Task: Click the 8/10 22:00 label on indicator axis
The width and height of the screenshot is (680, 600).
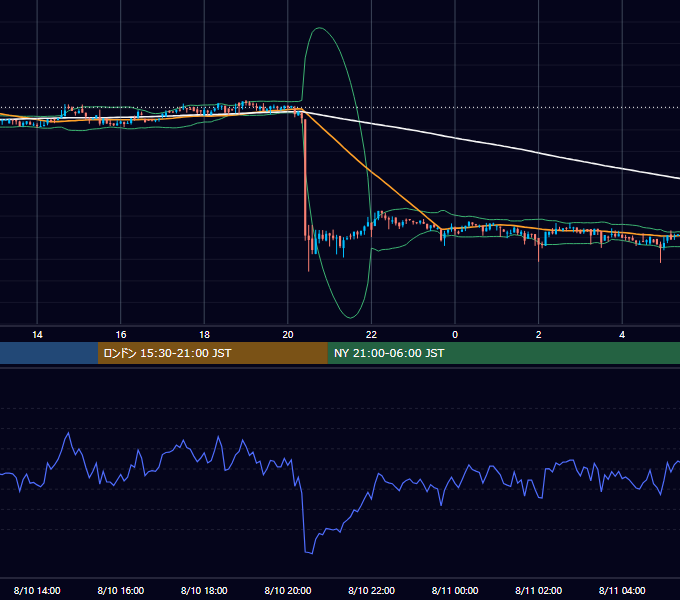Action: pos(371,590)
